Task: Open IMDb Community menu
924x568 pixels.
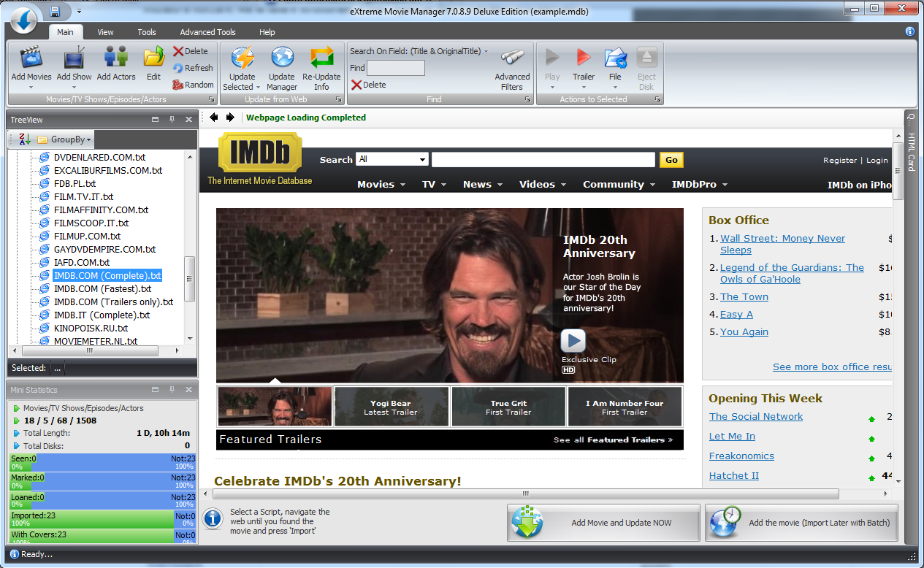Action: pyautogui.click(x=619, y=184)
